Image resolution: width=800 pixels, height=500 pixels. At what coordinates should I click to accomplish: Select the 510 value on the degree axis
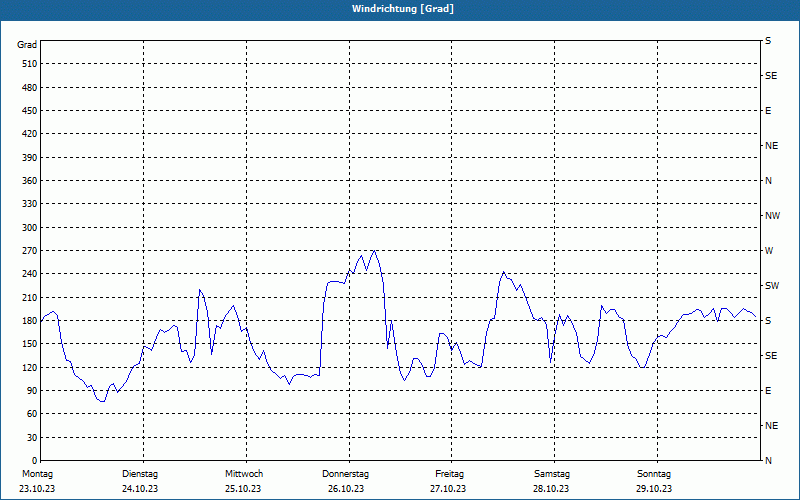30,64
